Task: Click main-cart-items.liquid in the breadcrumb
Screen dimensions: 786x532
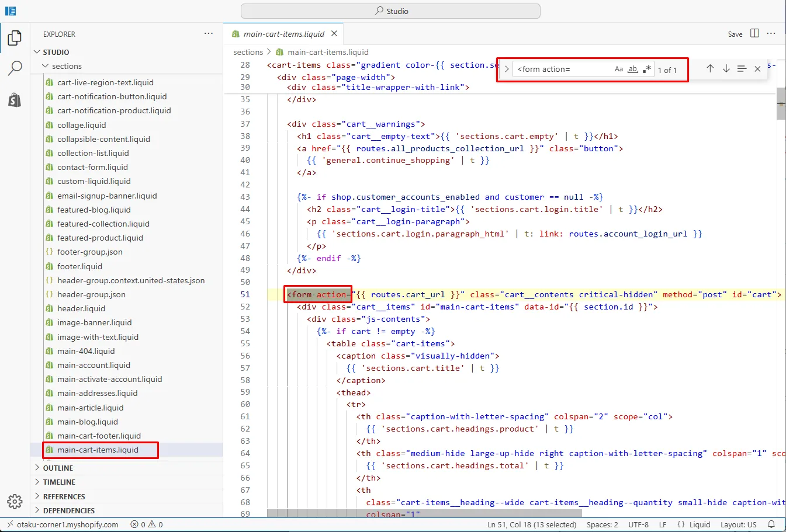Action: click(328, 52)
